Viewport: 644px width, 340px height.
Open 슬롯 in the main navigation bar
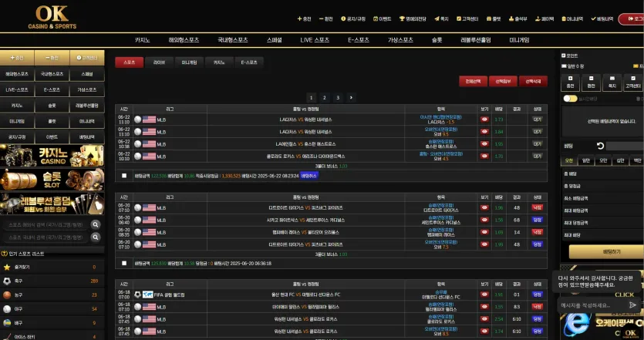pos(437,40)
